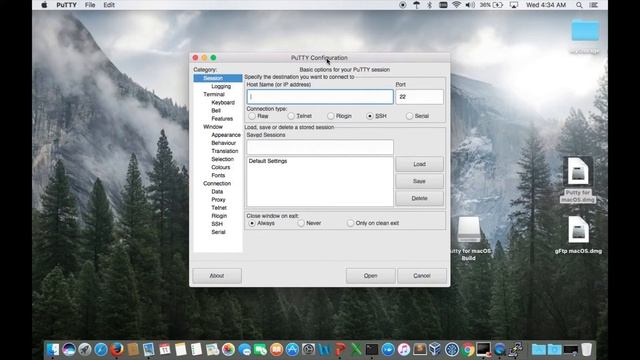Launch Firefox from the dock
Viewport: 640px width, 360px height.
[117, 349]
